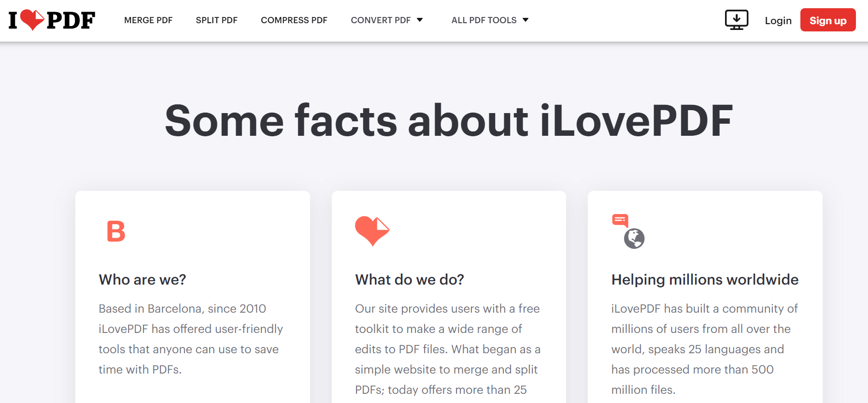868x403 pixels.
Task: Click the globe icon under Helping millions worldwide
Action: 634,239
